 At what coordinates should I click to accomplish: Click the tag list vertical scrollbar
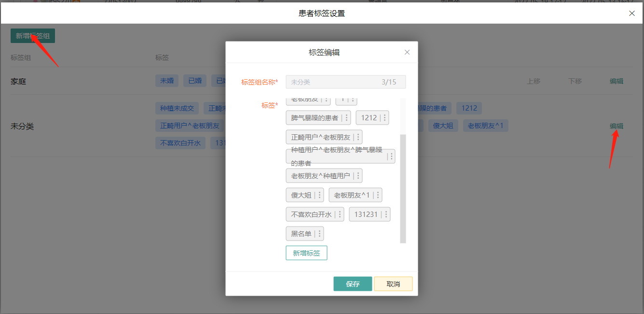[x=403, y=188]
